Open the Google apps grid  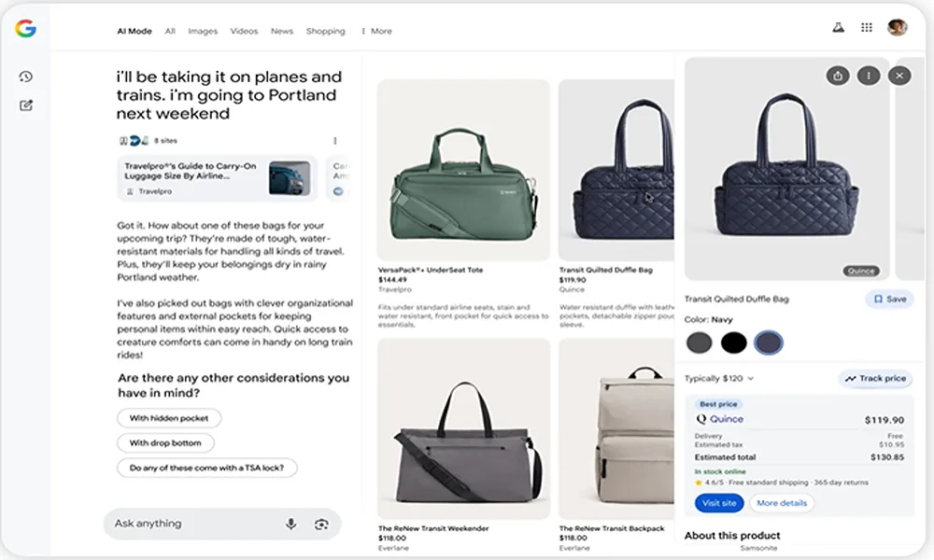point(867,29)
